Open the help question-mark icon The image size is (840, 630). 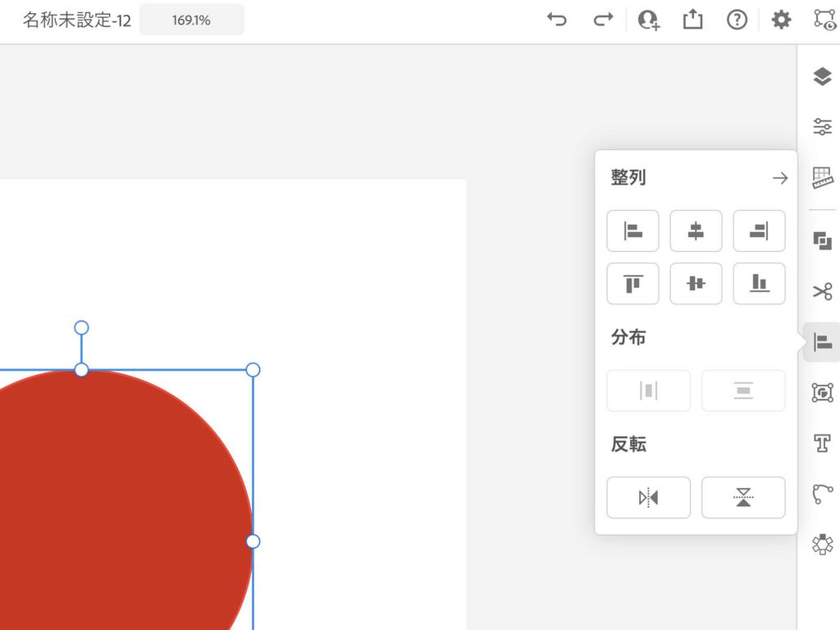point(737,20)
